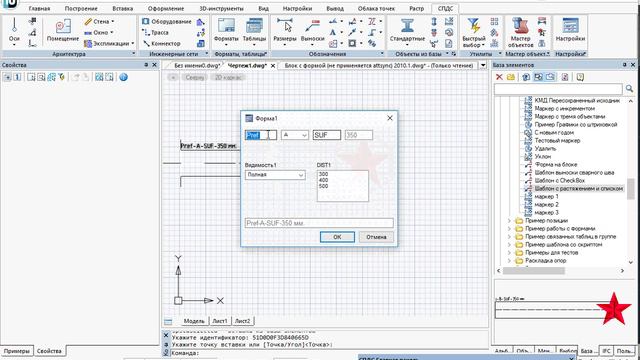
Task: Open the Экспликации dropdown arrow
Action: 133,43
